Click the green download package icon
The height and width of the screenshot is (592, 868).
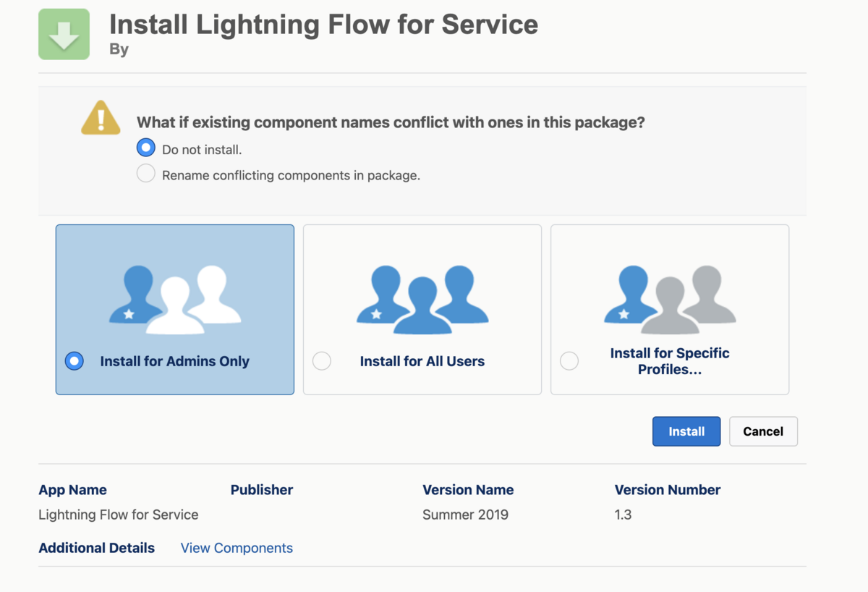click(64, 34)
